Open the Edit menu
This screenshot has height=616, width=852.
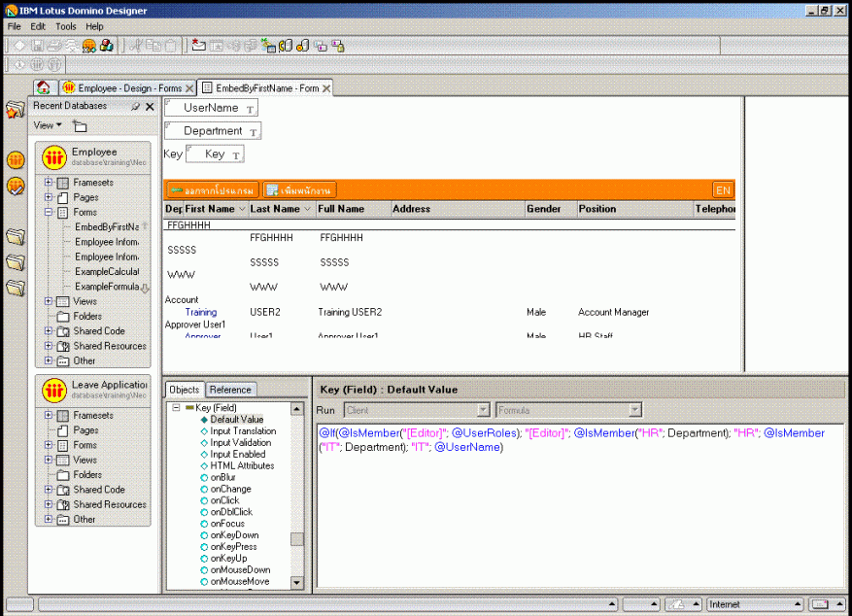38,26
